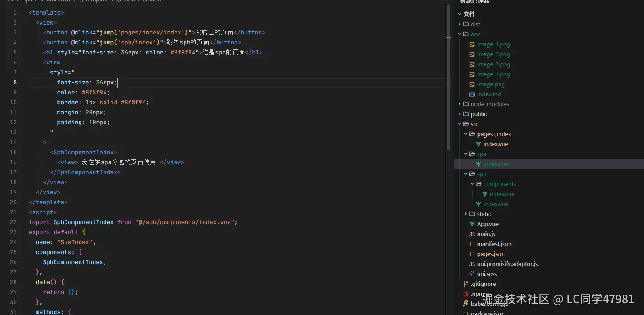Place cursor on 'padding: 10rpx;' line
The height and width of the screenshot is (315, 644).
pyautogui.click(x=83, y=122)
